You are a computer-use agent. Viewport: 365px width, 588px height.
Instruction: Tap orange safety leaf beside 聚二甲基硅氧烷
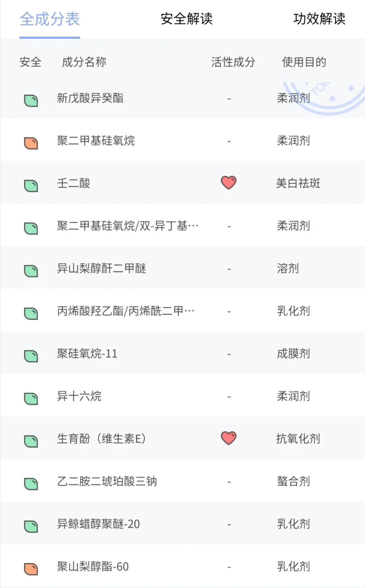click(31, 143)
